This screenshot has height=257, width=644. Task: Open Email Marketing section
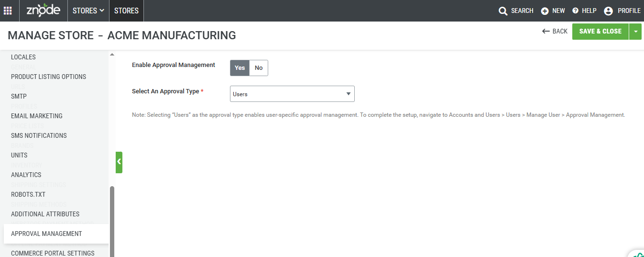pos(37,116)
